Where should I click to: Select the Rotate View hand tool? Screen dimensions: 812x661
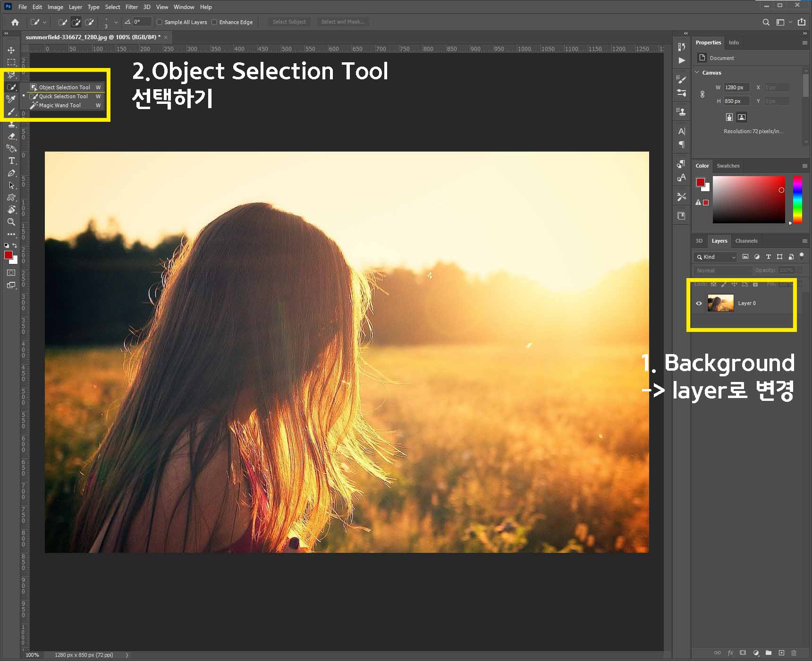(11, 210)
